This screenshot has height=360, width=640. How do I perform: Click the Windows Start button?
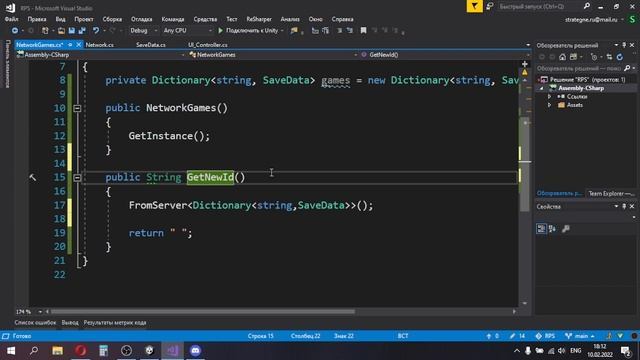[11, 351]
